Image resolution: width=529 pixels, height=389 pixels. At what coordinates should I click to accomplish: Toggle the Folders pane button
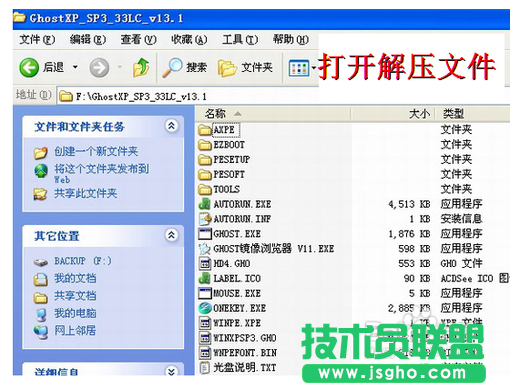[x=245, y=67]
